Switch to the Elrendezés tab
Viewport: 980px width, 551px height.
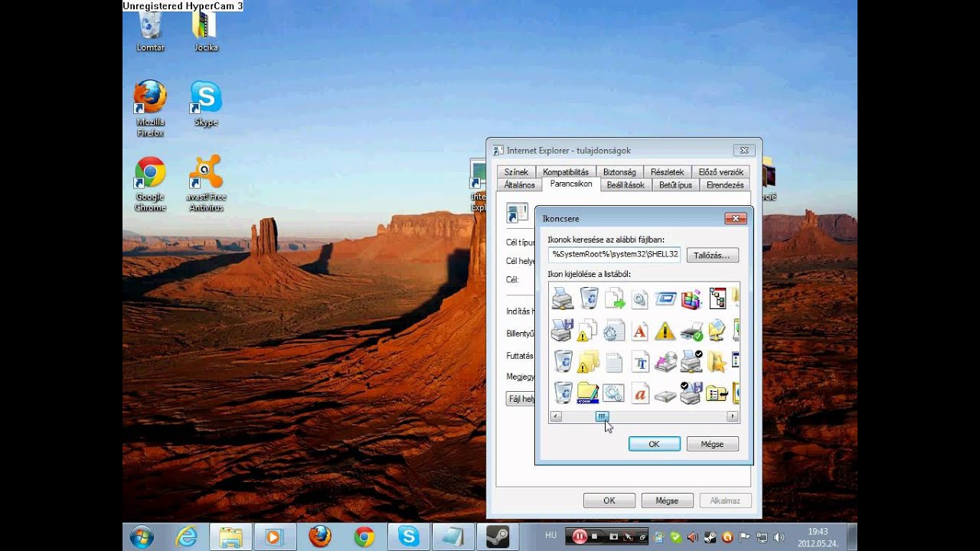tap(725, 185)
